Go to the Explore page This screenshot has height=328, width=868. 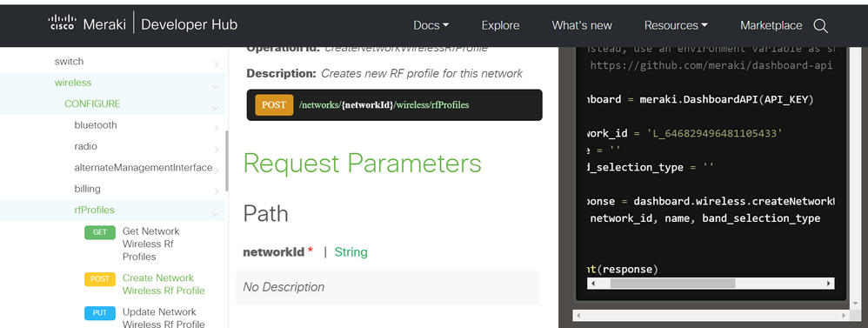[500, 25]
